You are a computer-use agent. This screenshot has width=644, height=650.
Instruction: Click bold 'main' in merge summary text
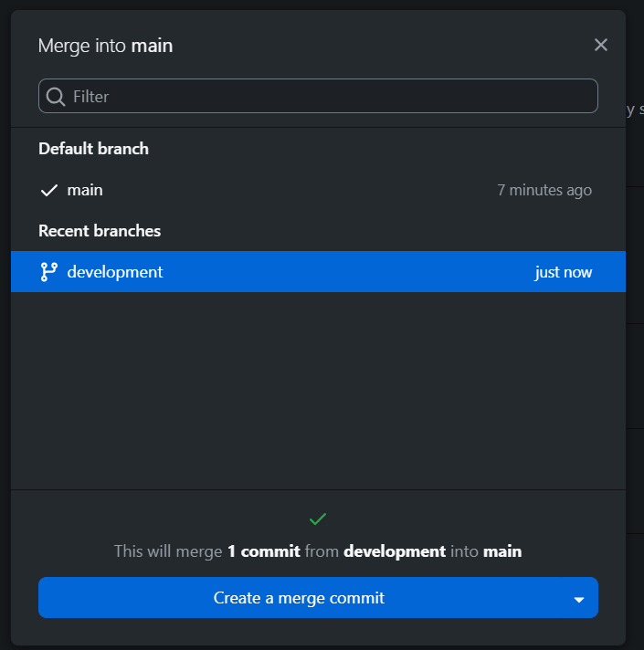[x=502, y=551]
